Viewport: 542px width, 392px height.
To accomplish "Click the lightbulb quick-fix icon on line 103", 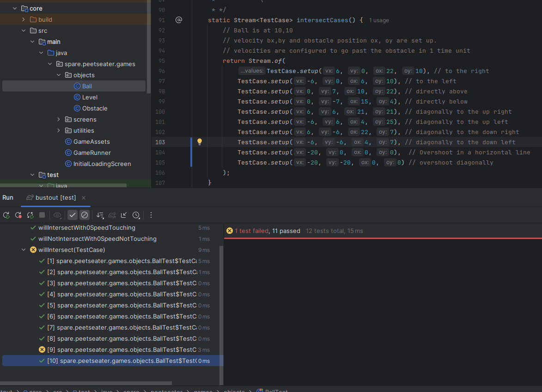I will point(200,142).
